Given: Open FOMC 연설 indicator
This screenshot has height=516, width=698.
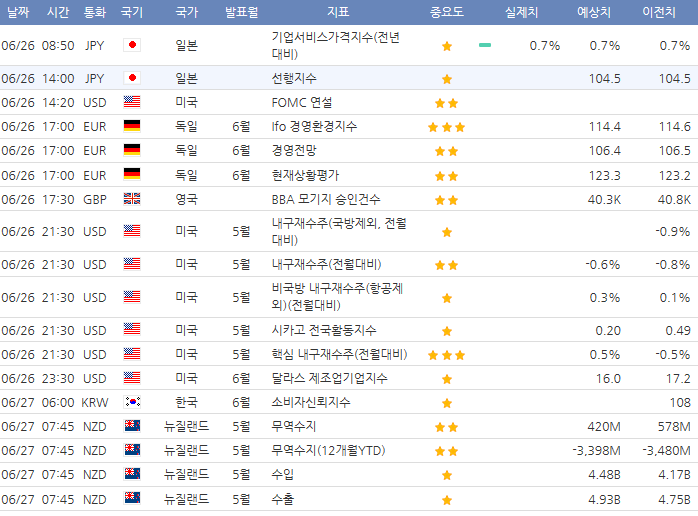Looking at the screenshot, I should tap(302, 102).
